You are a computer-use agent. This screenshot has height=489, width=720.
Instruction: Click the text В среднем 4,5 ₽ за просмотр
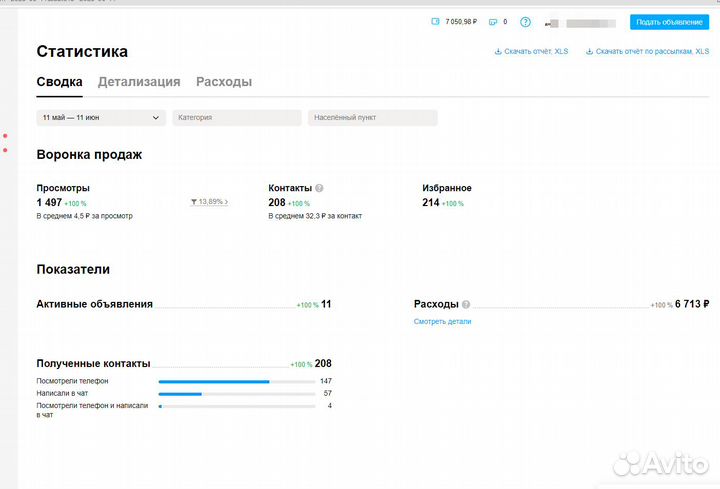pos(84,216)
